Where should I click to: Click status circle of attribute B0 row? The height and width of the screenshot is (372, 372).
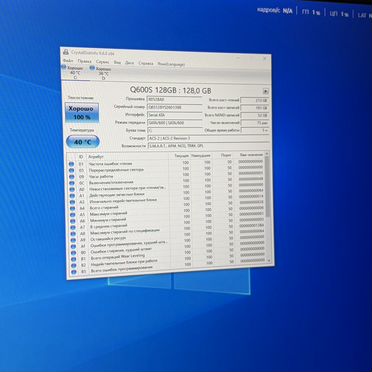tap(74, 253)
